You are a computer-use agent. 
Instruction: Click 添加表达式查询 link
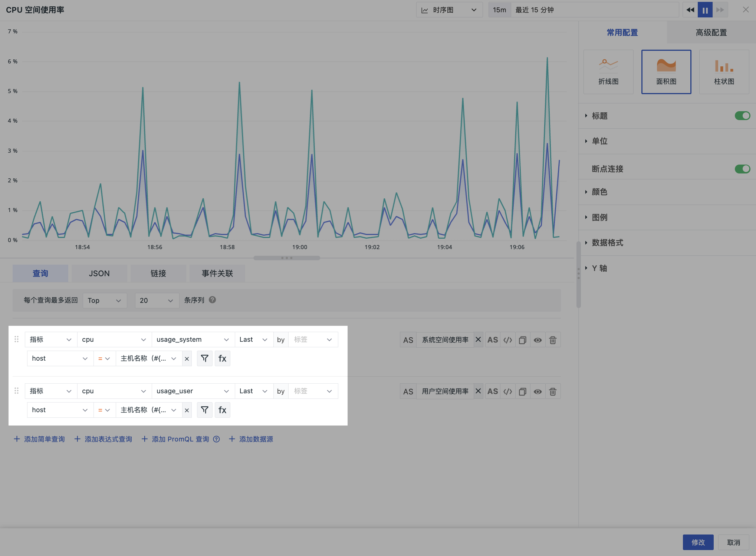pos(103,439)
